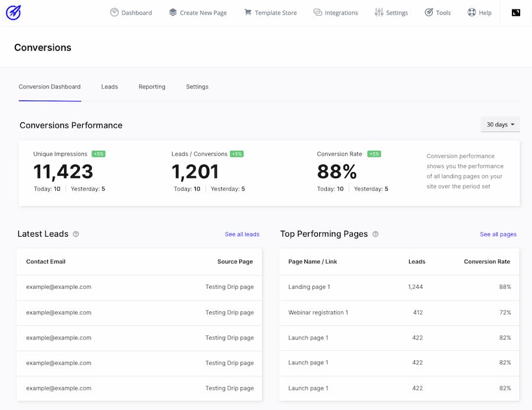
Task: Expand the 30 days period dropdown
Action: point(500,124)
